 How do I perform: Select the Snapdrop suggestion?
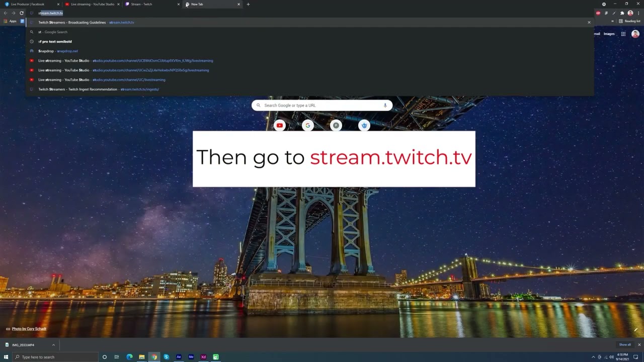pos(310,51)
